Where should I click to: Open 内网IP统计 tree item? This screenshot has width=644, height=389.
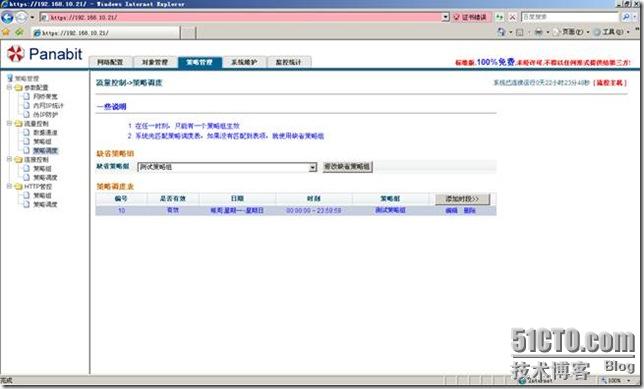[48, 106]
